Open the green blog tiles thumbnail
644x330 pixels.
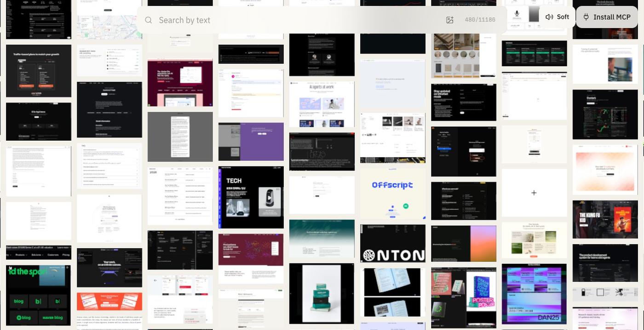(38, 296)
